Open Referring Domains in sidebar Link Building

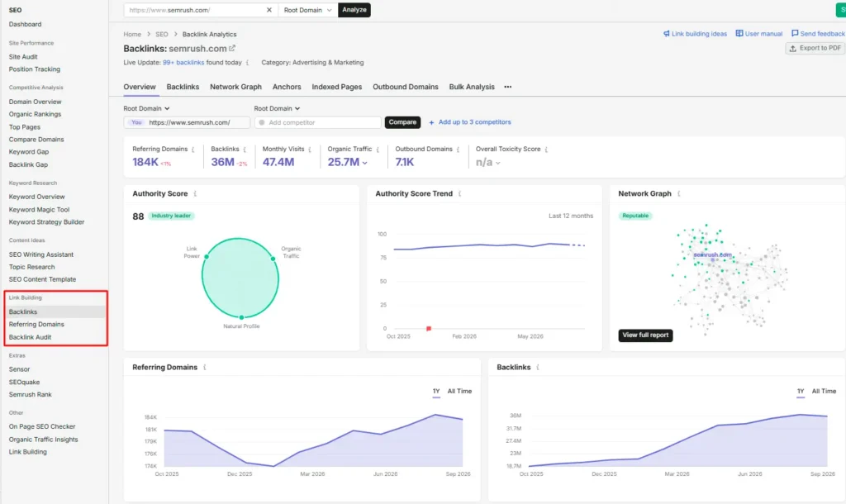36,325
